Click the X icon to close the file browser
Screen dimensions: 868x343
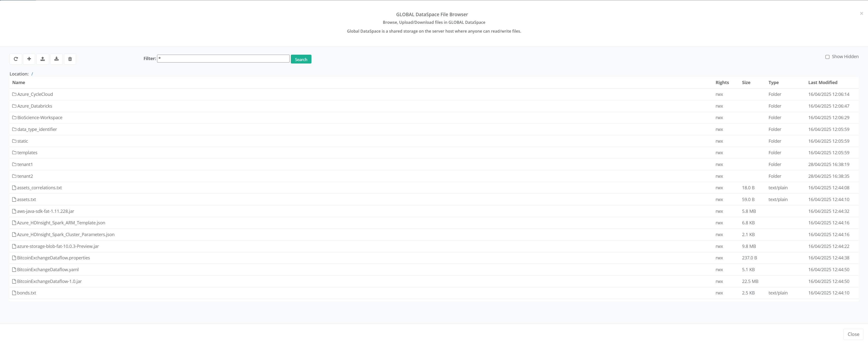click(861, 13)
